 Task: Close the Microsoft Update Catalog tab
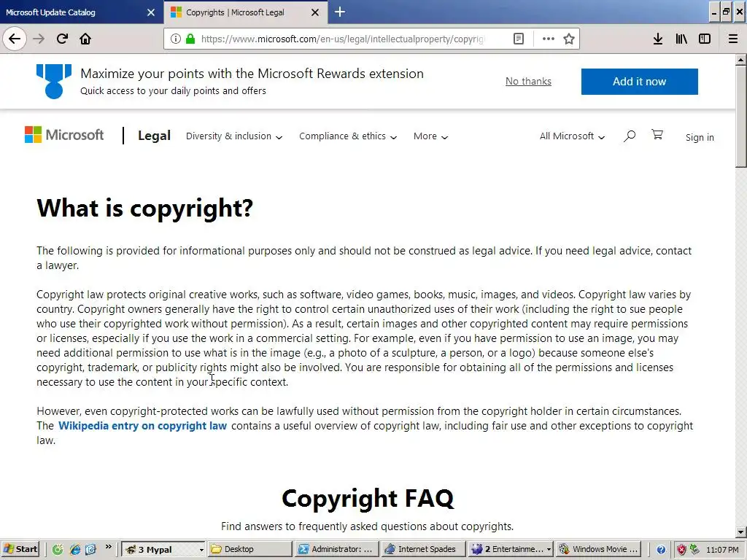pyautogui.click(x=151, y=12)
